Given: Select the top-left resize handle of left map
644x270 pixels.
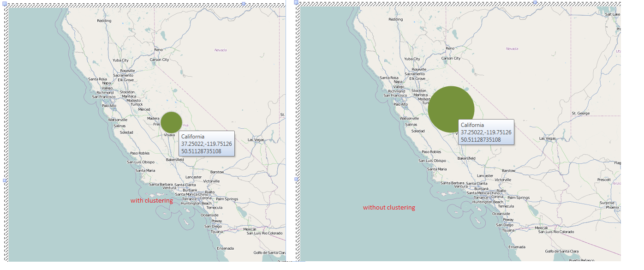Looking at the screenshot, I should [6, 3].
